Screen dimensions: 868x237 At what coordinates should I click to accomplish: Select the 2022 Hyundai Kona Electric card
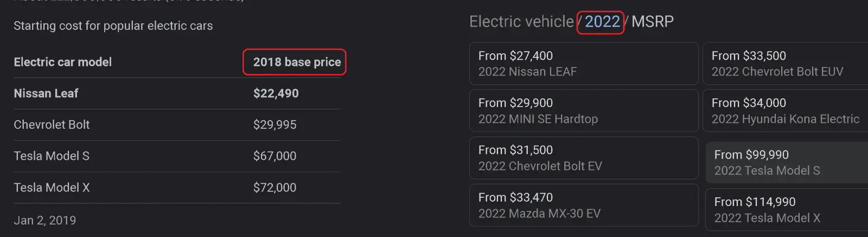(784, 111)
